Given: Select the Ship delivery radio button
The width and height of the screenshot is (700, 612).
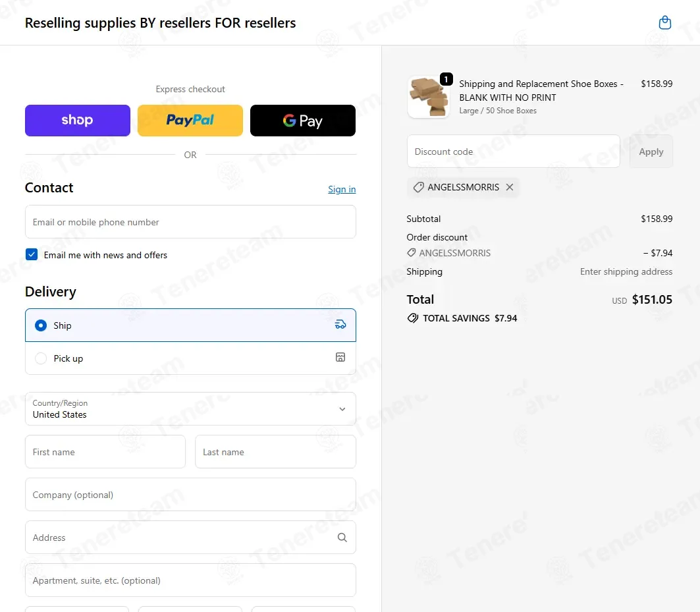Looking at the screenshot, I should pos(41,325).
